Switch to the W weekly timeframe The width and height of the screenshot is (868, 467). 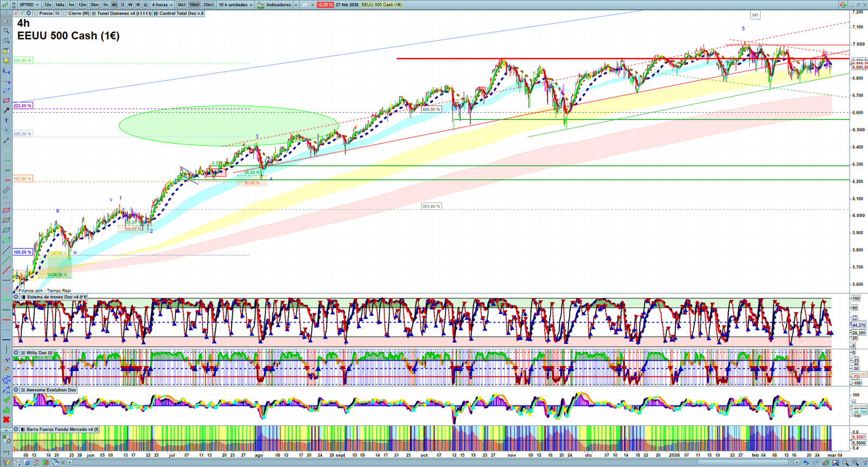click(x=130, y=4)
